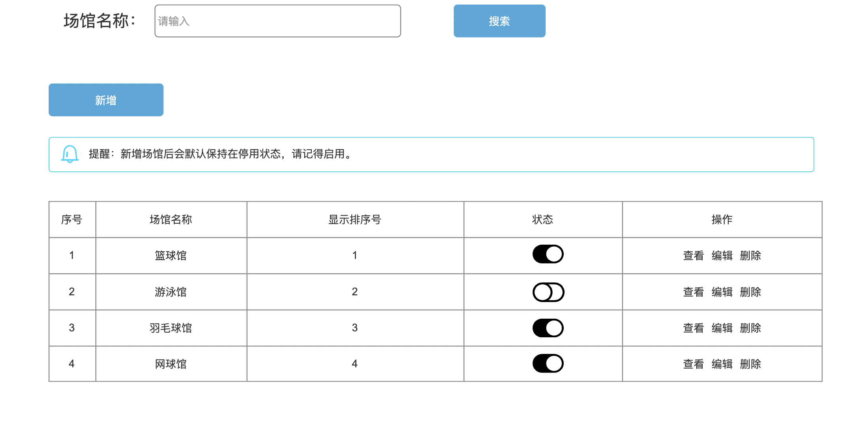Focus the 场馆名称 input field
The height and width of the screenshot is (422, 868).
coord(278,21)
